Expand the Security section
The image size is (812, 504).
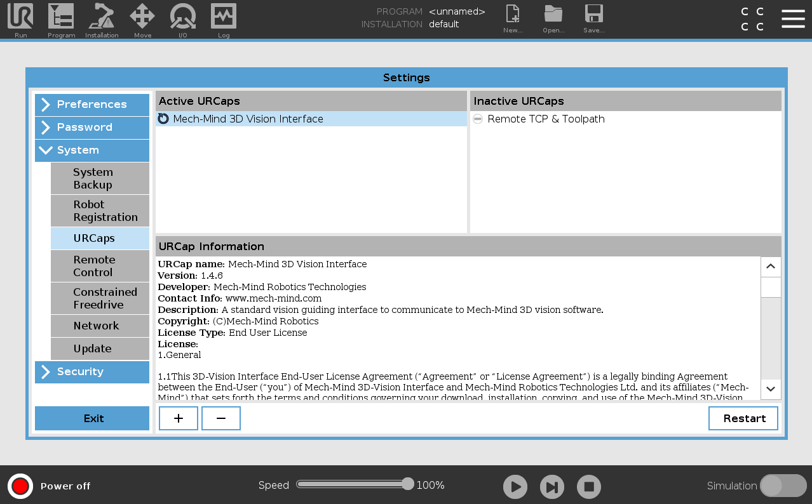(x=92, y=372)
